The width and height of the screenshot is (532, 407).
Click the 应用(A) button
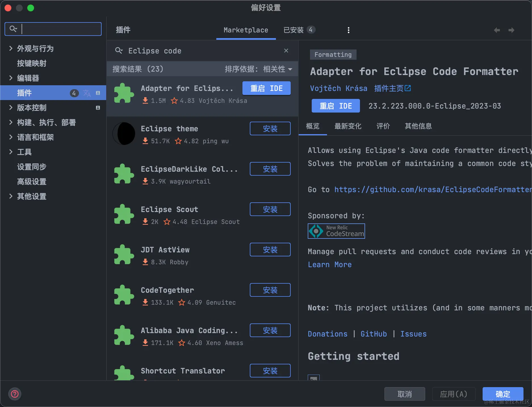tap(454, 394)
